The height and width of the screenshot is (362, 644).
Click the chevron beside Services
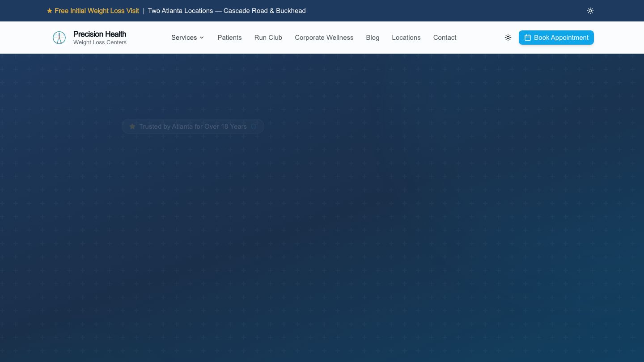click(x=202, y=38)
